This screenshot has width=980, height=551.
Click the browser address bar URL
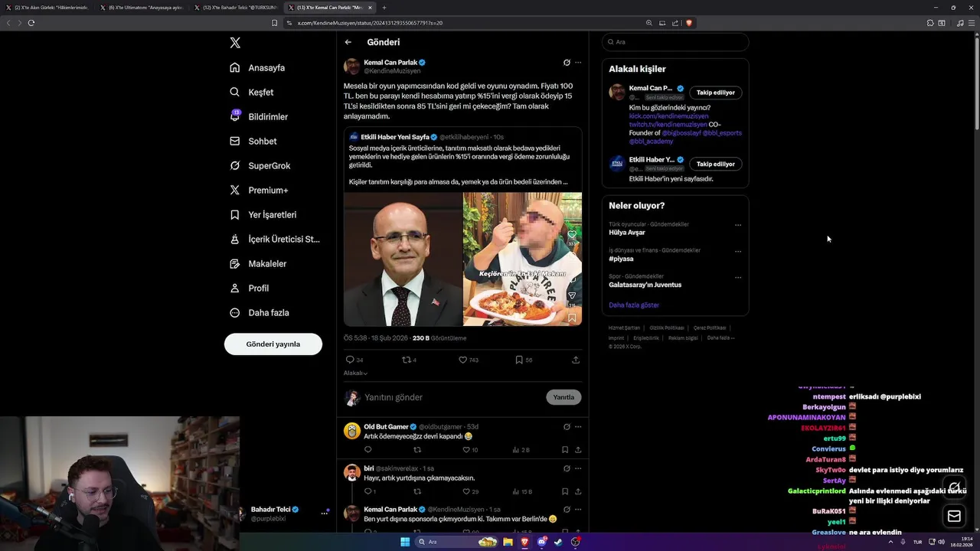[370, 23]
